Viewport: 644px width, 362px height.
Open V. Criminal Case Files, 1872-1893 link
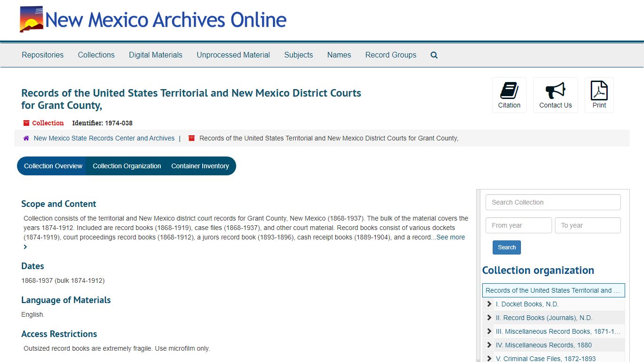click(x=545, y=359)
